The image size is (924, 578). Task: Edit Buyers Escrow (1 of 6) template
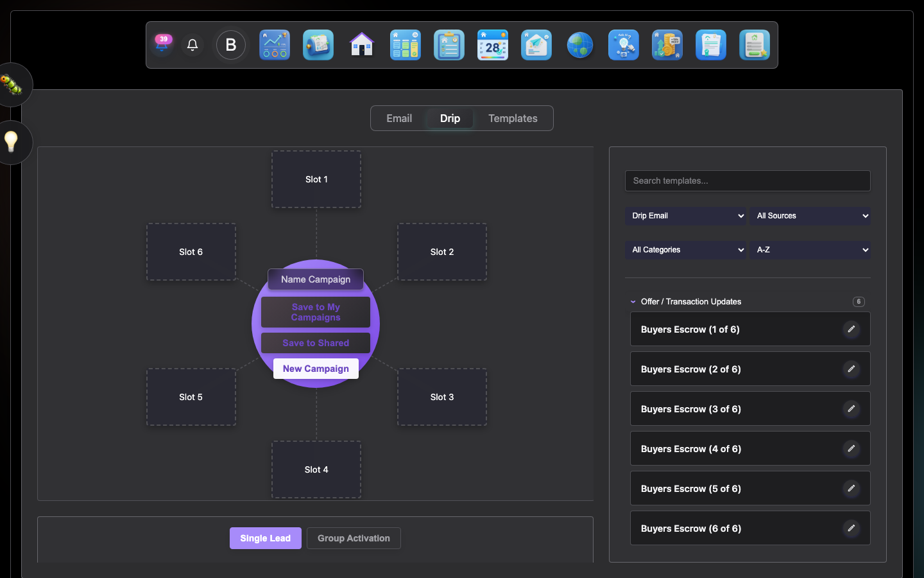pos(851,329)
